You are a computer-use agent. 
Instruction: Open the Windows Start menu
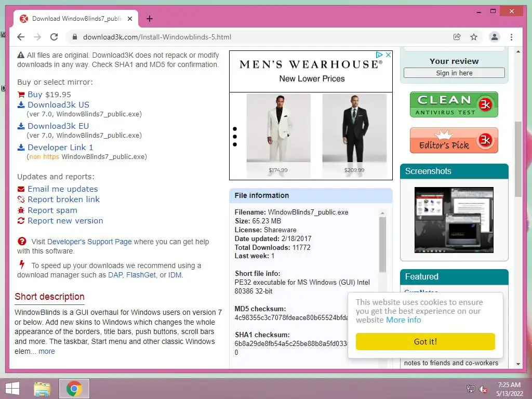tap(12, 389)
